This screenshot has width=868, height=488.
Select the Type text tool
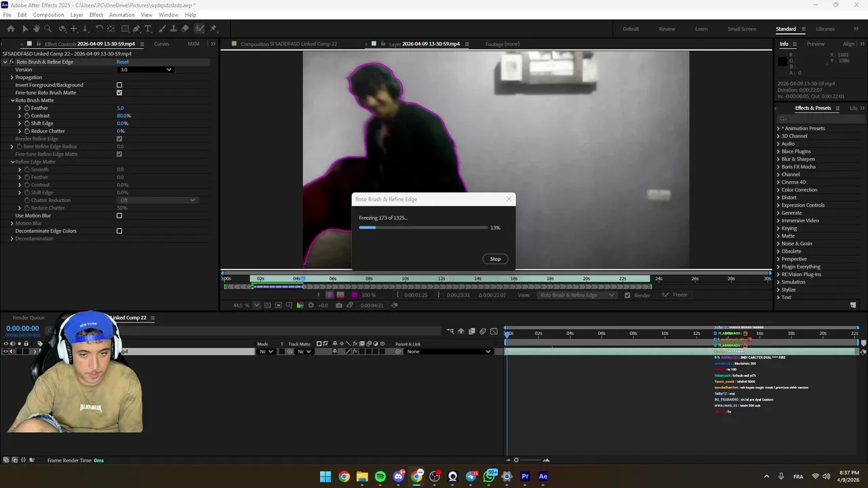pos(148,28)
